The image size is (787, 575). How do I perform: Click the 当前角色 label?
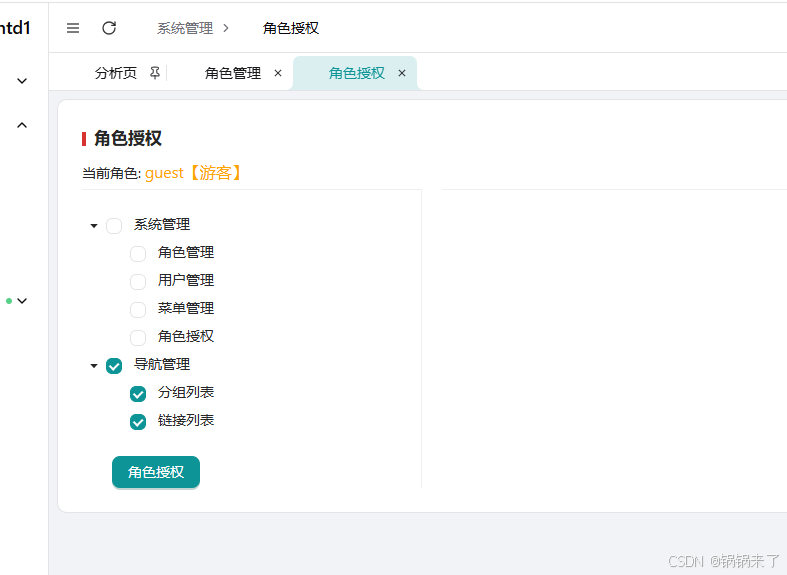(111, 174)
